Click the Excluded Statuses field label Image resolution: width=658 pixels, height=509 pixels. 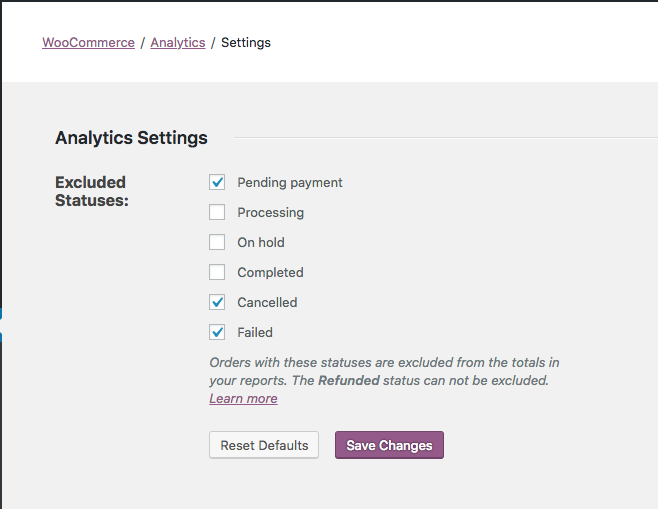point(91,191)
